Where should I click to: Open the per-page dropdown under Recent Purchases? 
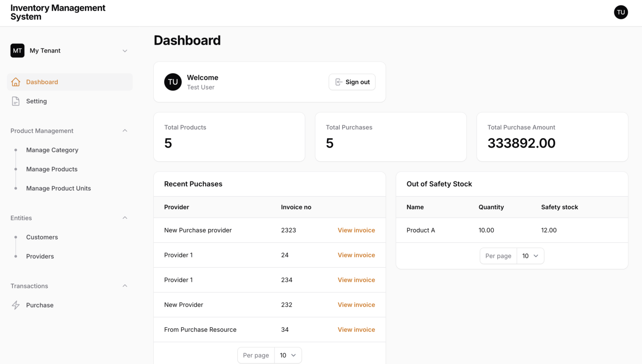click(x=288, y=355)
